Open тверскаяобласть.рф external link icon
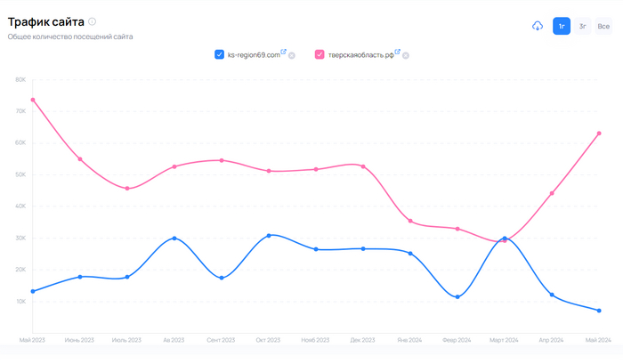The image size is (623, 364). pos(398,53)
